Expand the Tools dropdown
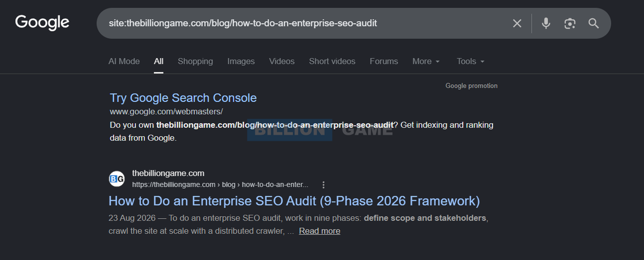The height and width of the screenshot is (260, 644). pos(471,61)
